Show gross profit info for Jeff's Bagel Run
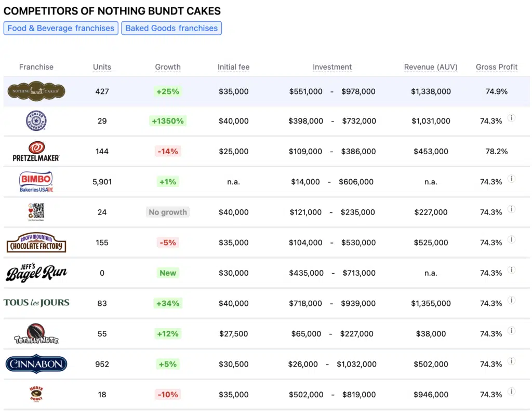 pos(512,270)
